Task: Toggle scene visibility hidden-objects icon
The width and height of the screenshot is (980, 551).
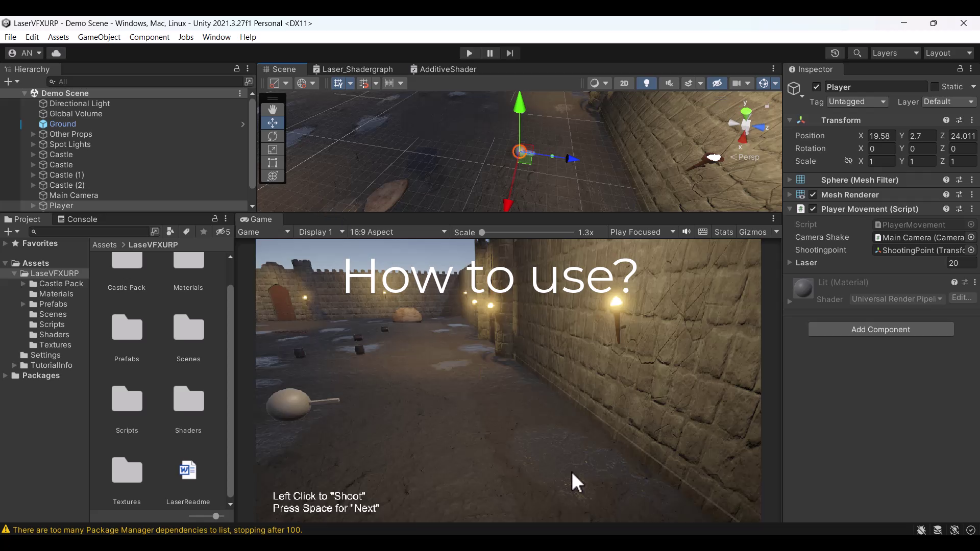Action: click(x=717, y=83)
